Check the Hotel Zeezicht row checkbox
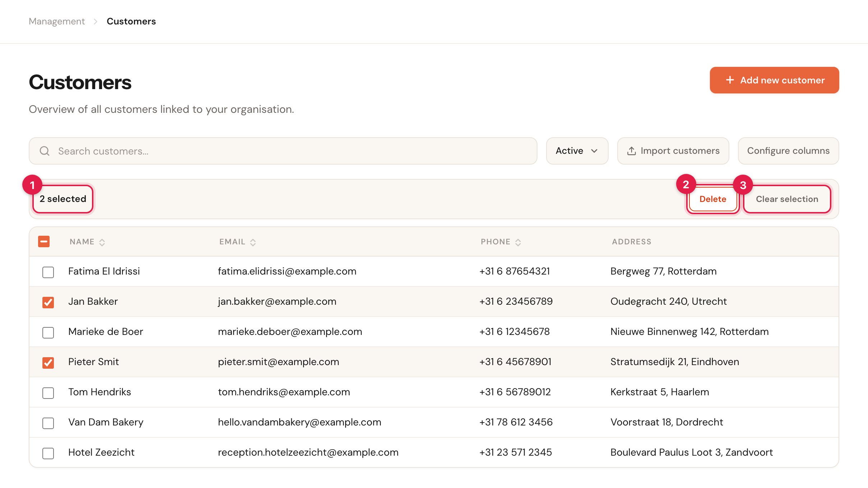 (48, 454)
